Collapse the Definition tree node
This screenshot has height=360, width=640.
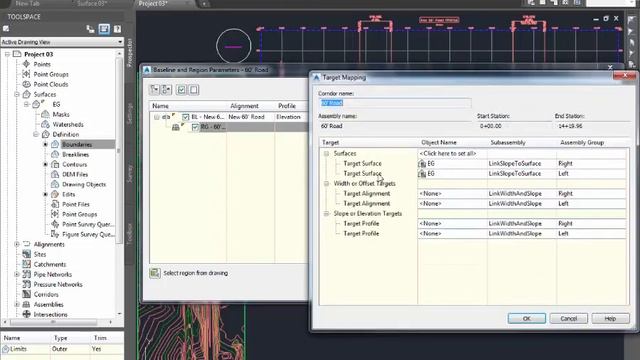point(36,134)
